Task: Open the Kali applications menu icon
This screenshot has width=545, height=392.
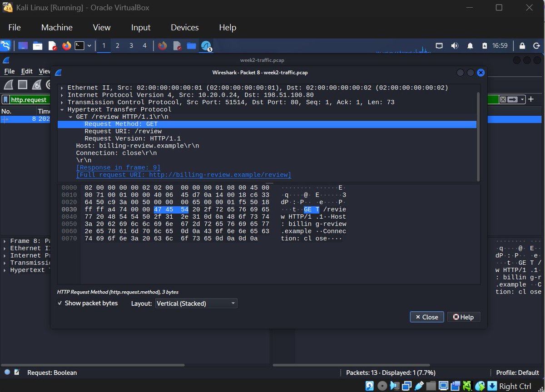Action: (5, 46)
